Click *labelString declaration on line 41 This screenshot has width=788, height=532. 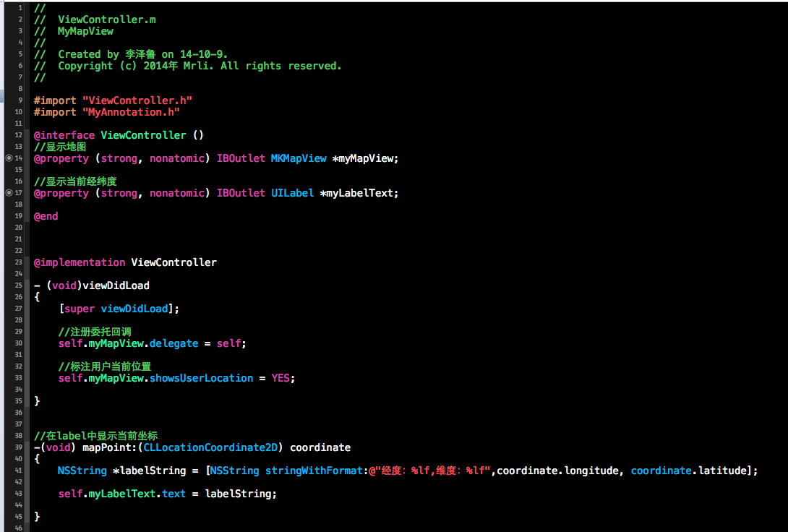pyautogui.click(x=149, y=471)
